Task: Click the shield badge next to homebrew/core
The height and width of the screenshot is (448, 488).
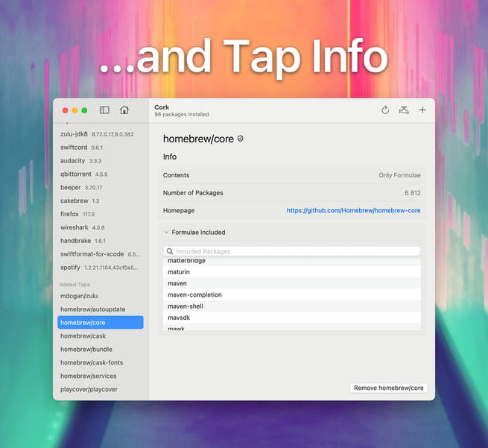Action: tap(240, 139)
